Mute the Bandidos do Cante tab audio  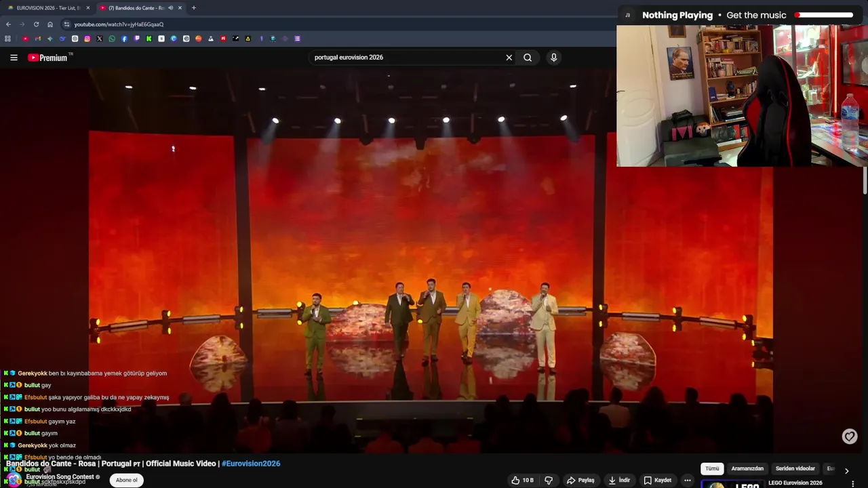170,8
